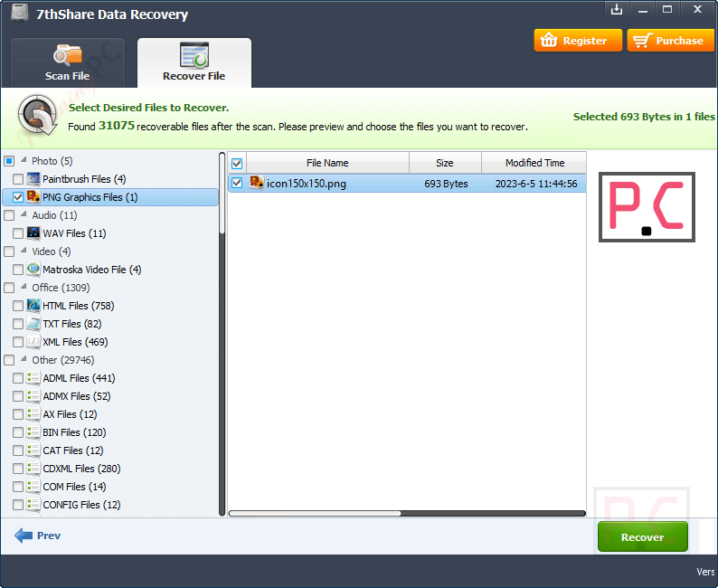This screenshot has height=588, width=718.
Task: Check the AX Files checkbox
Action: coord(18,414)
